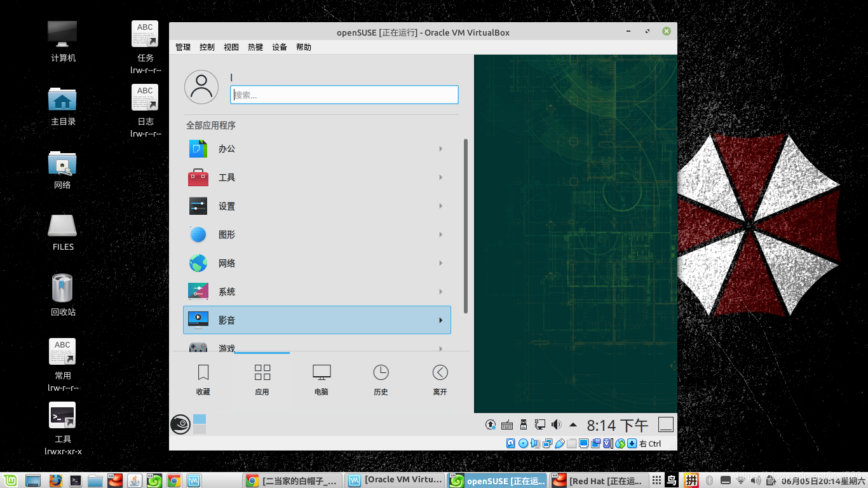Open the 管理 menu
This screenshot has height=488, width=868.
coord(183,47)
